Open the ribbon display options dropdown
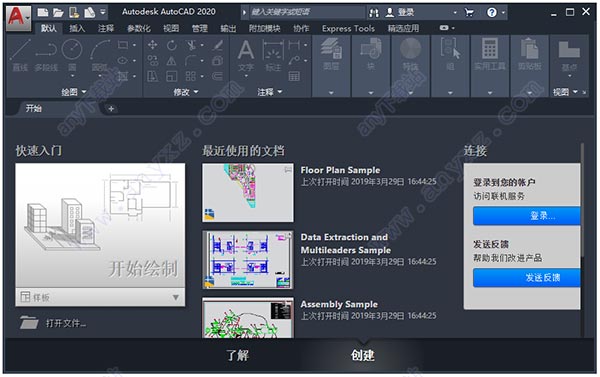Screen dimensions: 600x377 click(447, 28)
